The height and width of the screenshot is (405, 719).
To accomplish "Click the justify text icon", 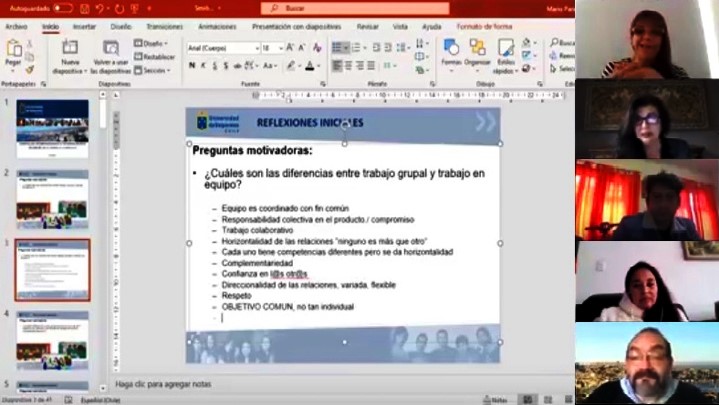I will [371, 66].
